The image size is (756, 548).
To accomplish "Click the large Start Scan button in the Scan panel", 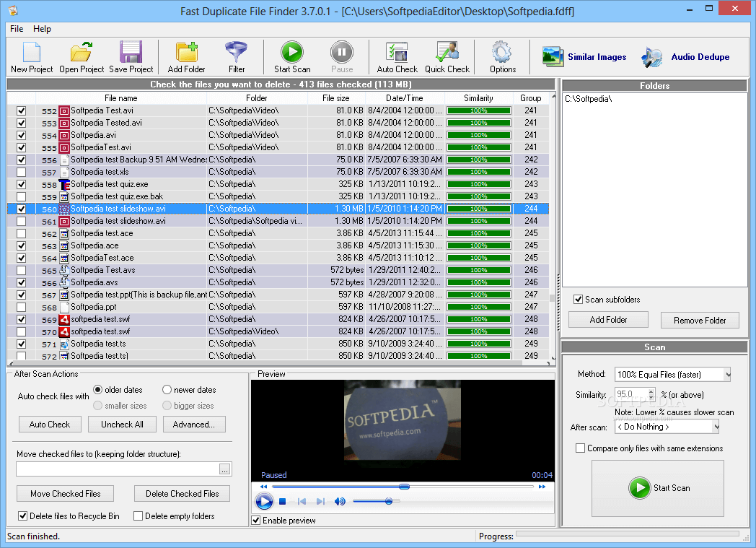I will click(x=658, y=488).
